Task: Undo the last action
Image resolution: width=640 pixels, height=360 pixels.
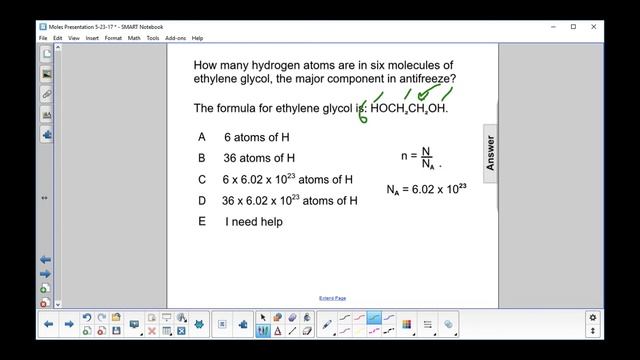Action: pos(87,317)
